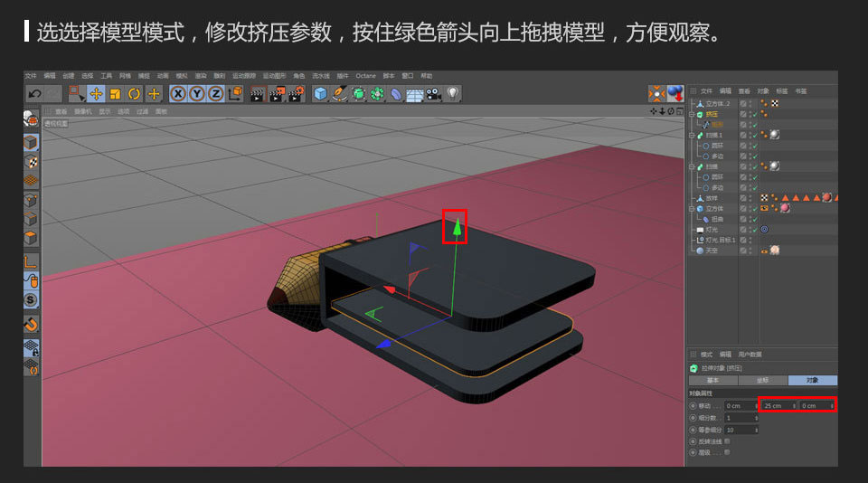This screenshot has height=483, width=868.
Task: Switch to 基本 tab in attributes
Action: [x=713, y=381]
